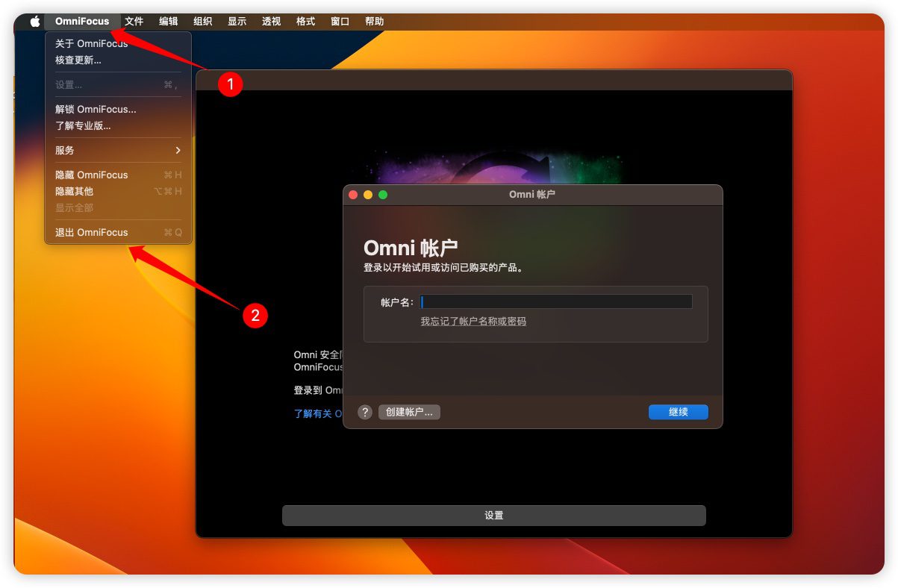898x588 pixels.
Task: Open the OmniFocus menu bar item
Action: [82, 22]
